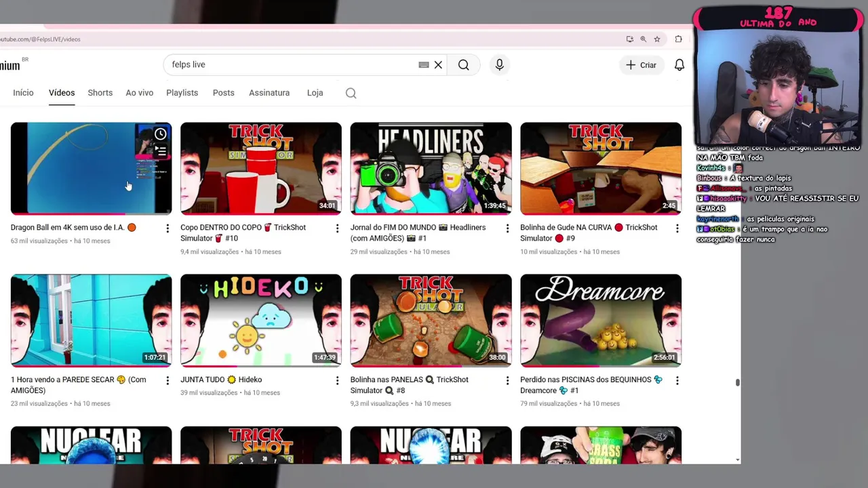
Task: Open title link Dragon Ball em 4K sem uso de I.A.
Action: [x=73, y=228]
